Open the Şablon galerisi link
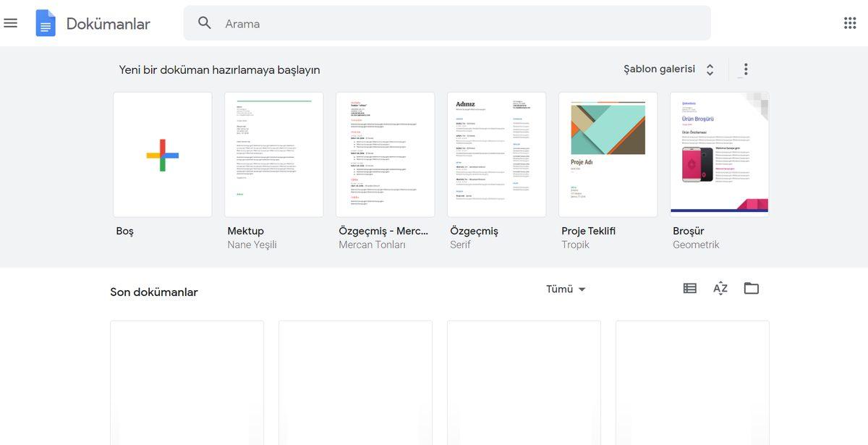This screenshot has width=868, height=445. [x=659, y=68]
